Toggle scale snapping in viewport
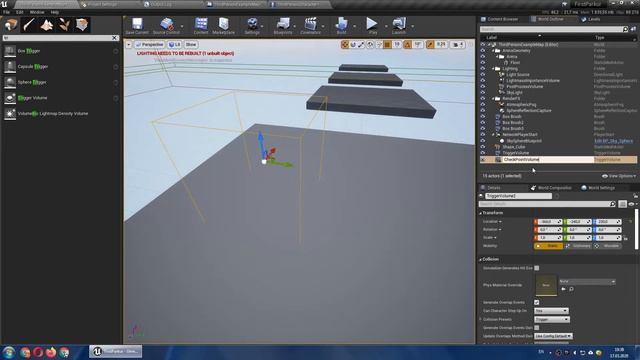640x360 pixels. point(430,44)
